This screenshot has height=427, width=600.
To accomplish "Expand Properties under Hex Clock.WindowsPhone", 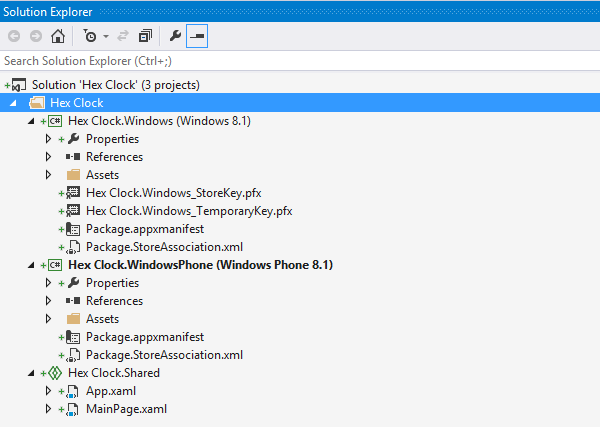I will [48, 282].
